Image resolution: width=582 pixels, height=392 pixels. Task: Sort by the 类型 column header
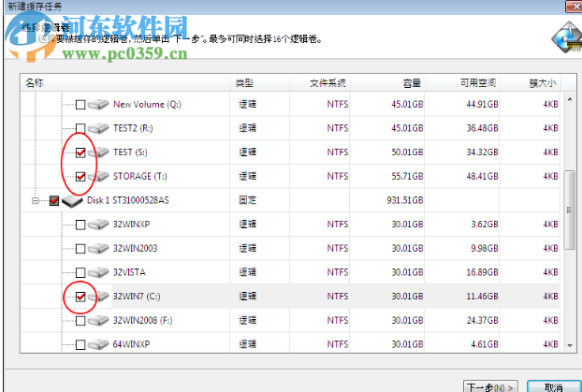[260, 82]
